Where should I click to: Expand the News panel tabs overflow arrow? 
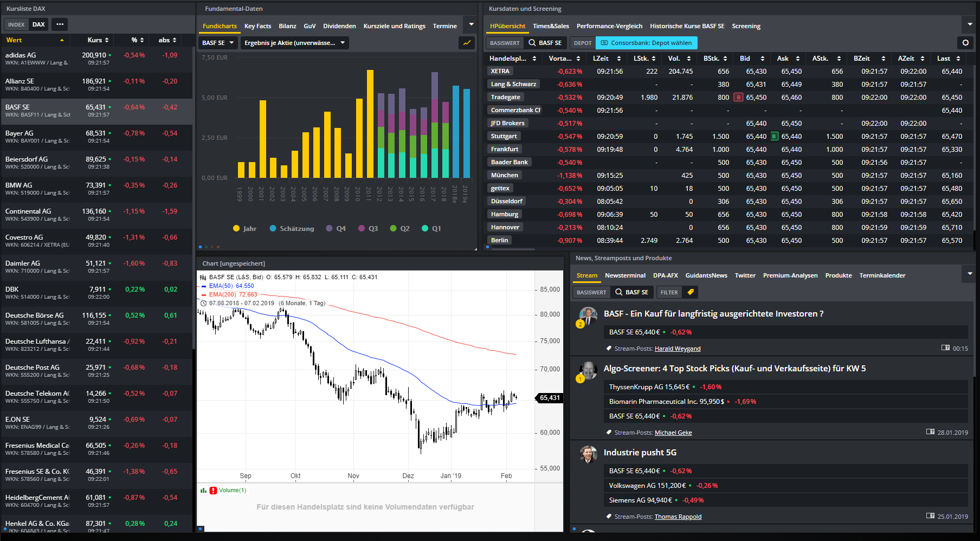[x=970, y=274]
